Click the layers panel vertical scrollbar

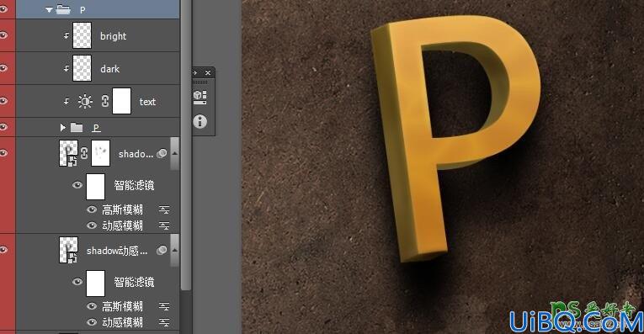tap(186, 145)
